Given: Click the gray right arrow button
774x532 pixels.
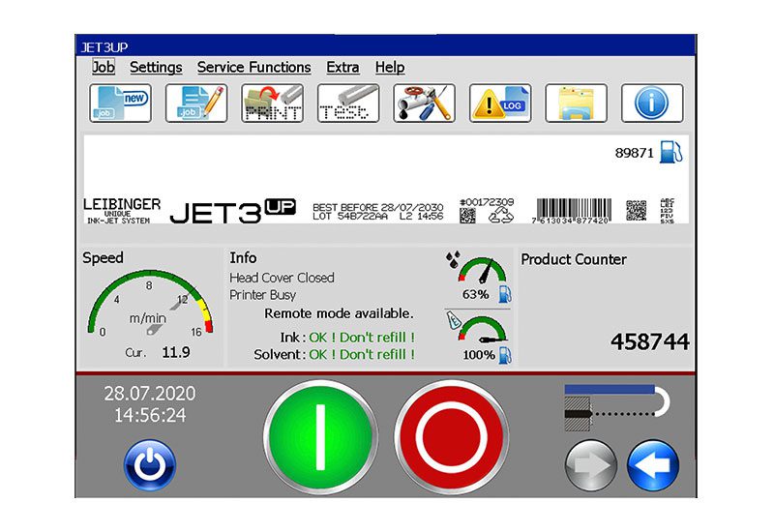Looking at the screenshot, I should [x=591, y=466].
